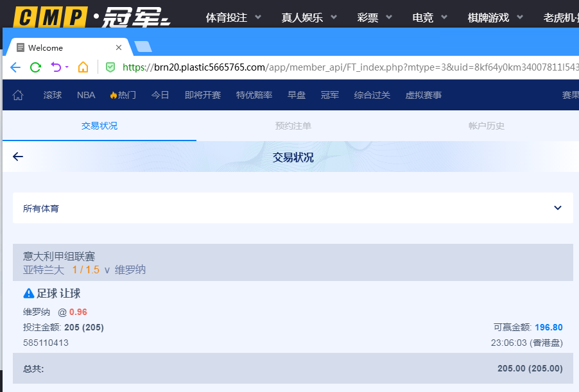The height and width of the screenshot is (392, 579).
Task: Expand the 彩票 dropdown chevron
Action: pos(390,17)
